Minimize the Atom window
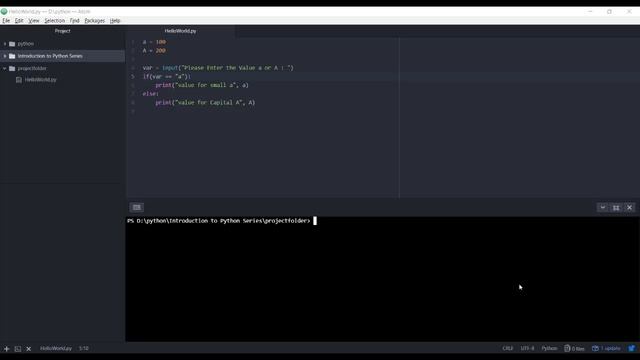 (x=590, y=11)
